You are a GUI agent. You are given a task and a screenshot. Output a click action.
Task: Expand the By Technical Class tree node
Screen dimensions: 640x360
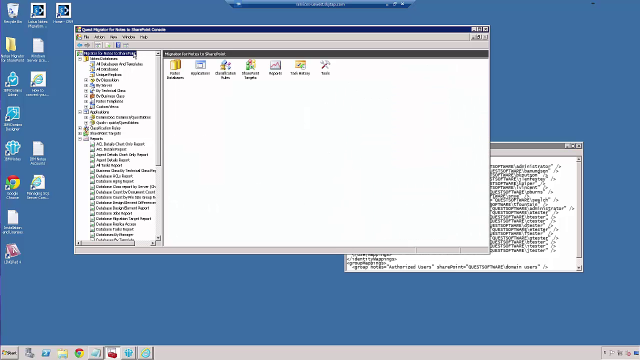tap(86, 91)
